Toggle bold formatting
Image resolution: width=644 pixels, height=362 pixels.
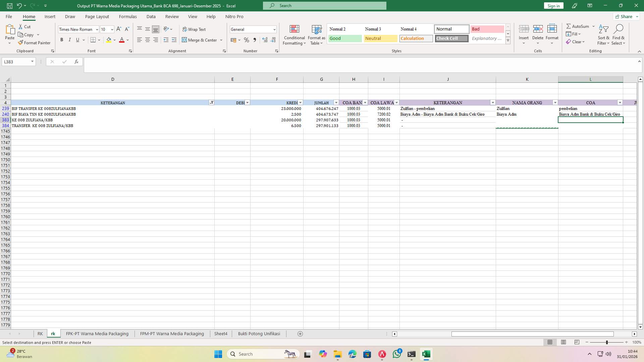62,40
